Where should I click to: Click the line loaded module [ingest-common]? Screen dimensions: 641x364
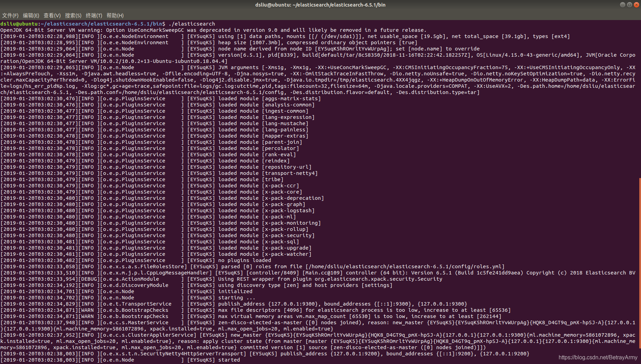155,111
